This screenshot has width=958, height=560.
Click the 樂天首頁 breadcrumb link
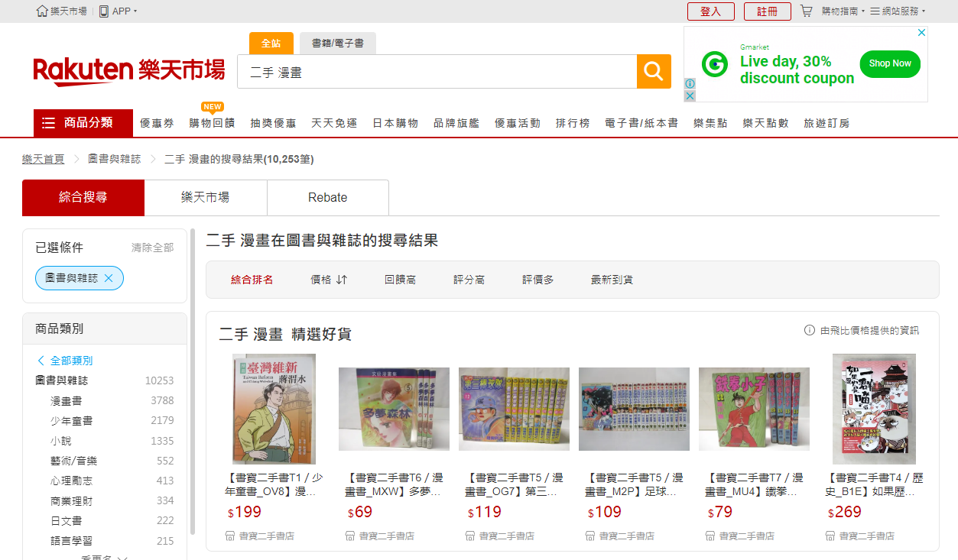click(x=44, y=159)
